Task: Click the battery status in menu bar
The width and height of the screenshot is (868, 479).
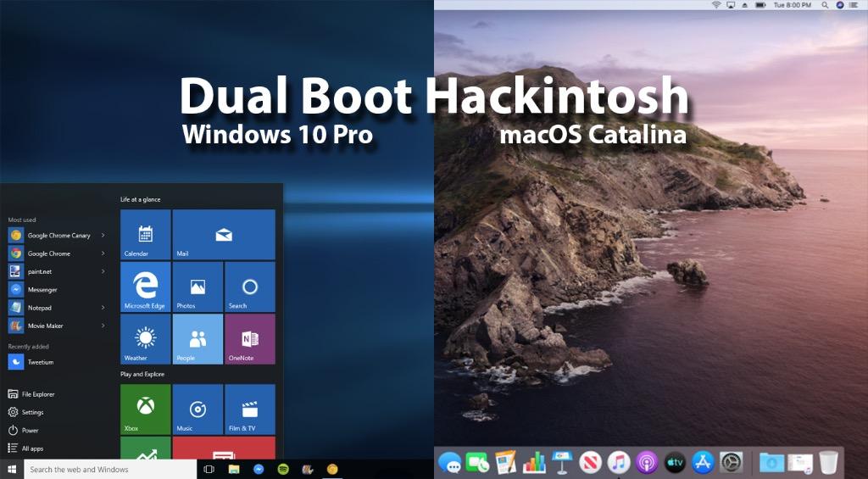Action: [760, 4]
